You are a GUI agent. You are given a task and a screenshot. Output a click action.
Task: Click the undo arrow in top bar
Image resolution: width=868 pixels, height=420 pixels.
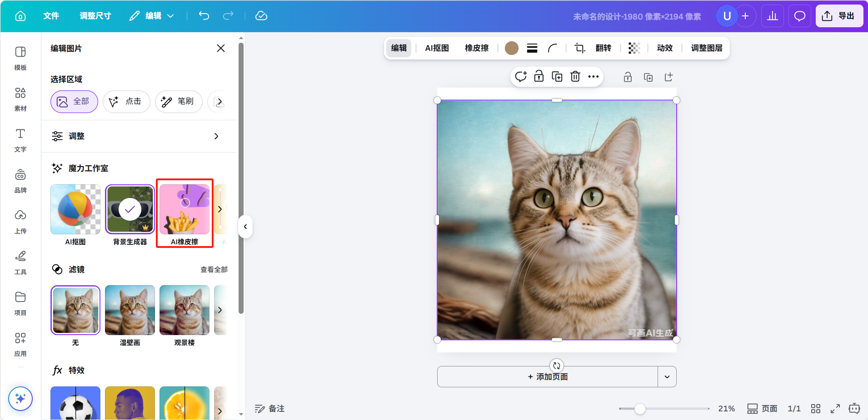204,16
